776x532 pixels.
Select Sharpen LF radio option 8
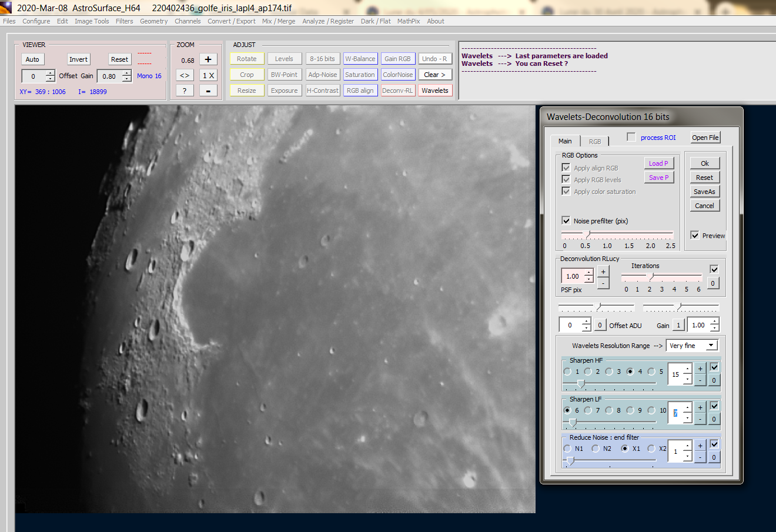(609, 410)
